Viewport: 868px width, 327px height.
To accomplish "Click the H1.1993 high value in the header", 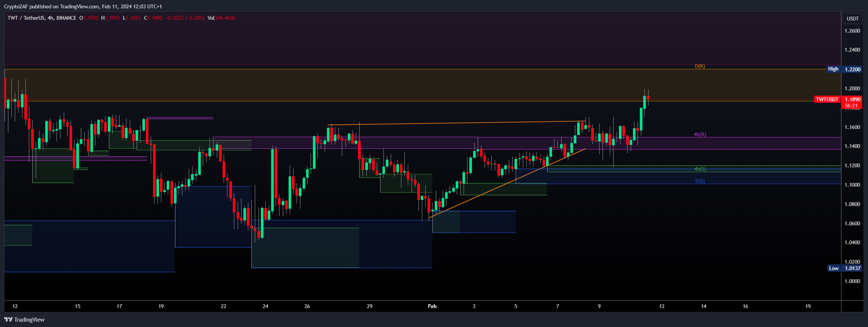I will [x=110, y=18].
